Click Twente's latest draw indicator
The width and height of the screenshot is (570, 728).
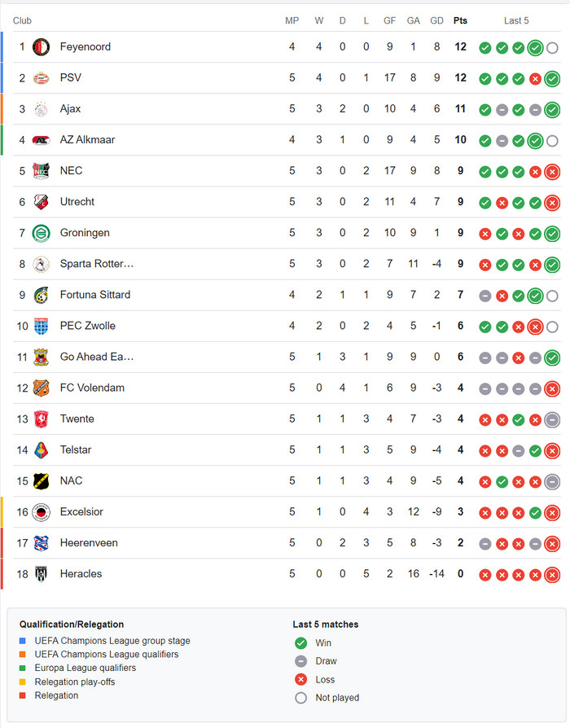pyautogui.click(x=552, y=419)
